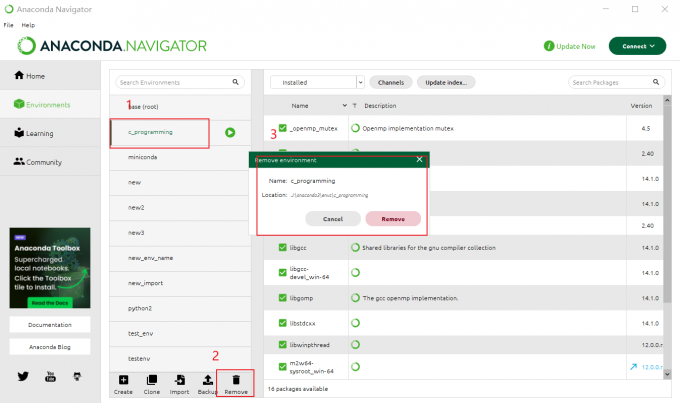Select the new_env_name environment

[x=180, y=258]
